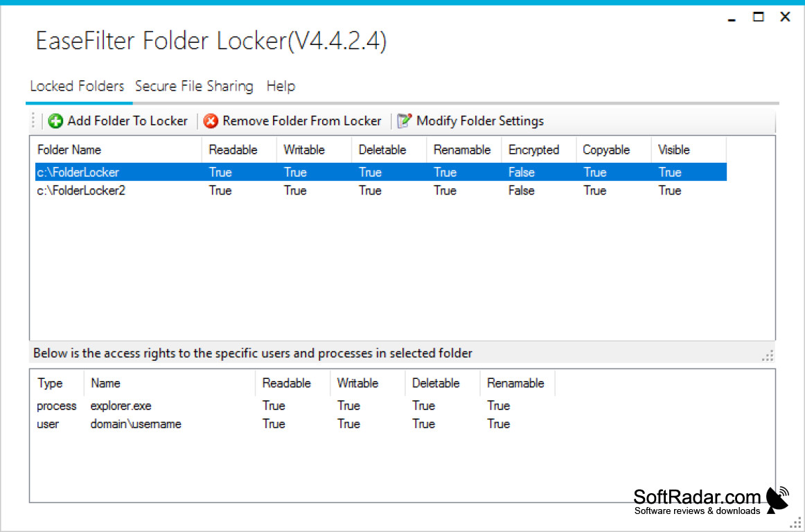Click Encrypted False value for c:\FolderLocker2
Screen dimensions: 805x532
[521, 190]
